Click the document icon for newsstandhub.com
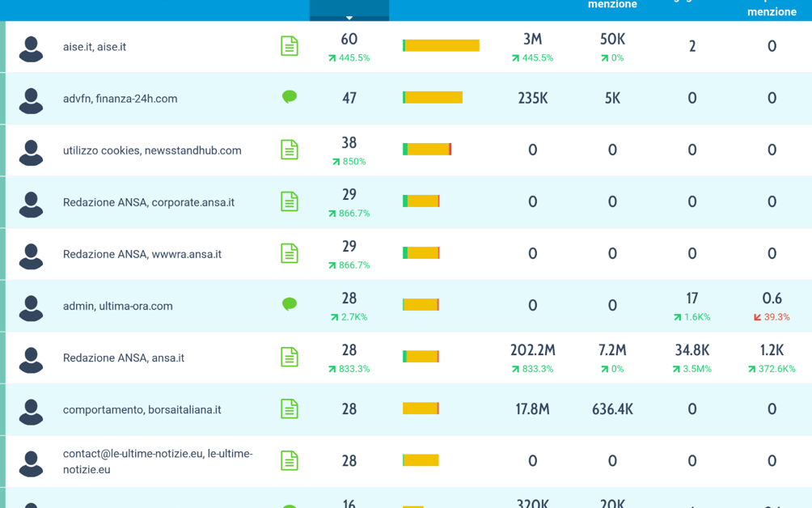 290,150
